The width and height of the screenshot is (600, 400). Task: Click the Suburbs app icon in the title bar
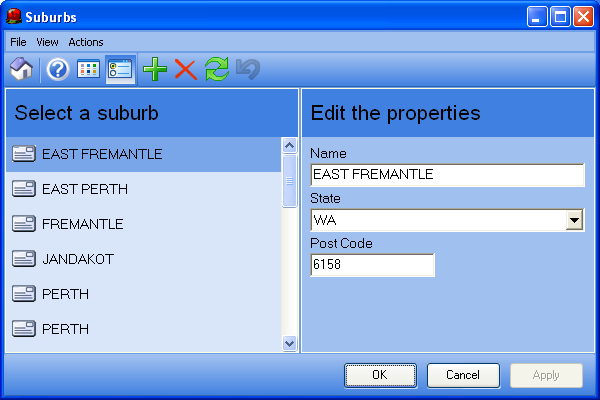pos(14,17)
